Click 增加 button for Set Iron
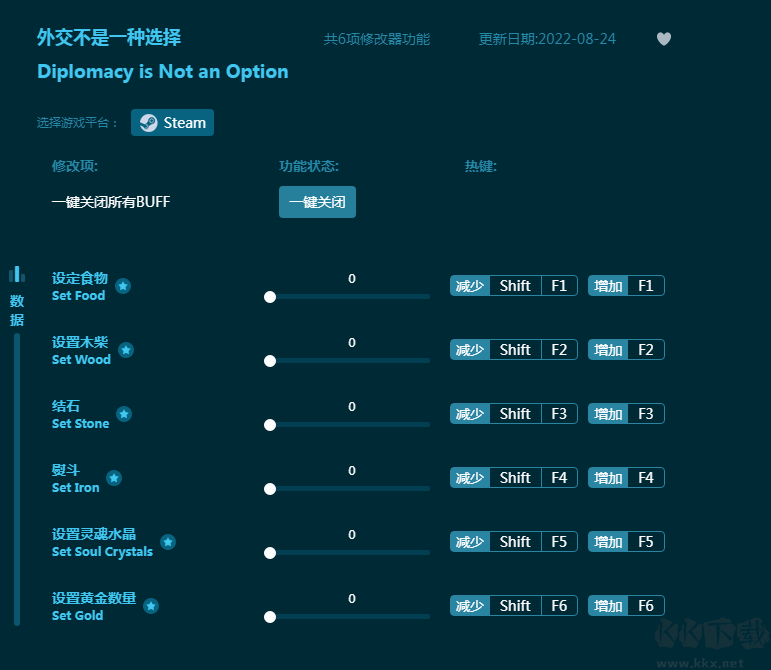 coord(608,478)
